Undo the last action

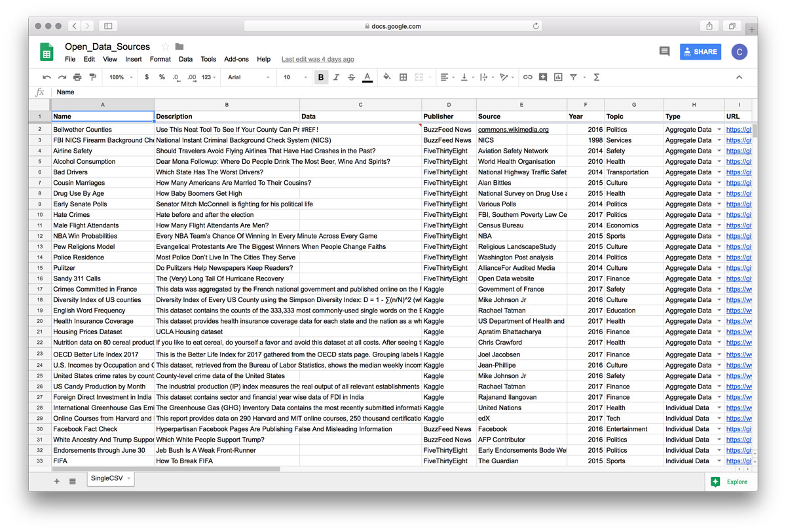(x=47, y=77)
